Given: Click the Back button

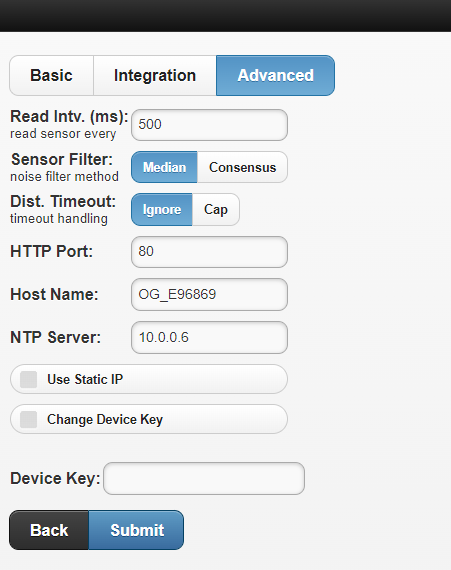Looking at the screenshot, I should tap(49, 530).
